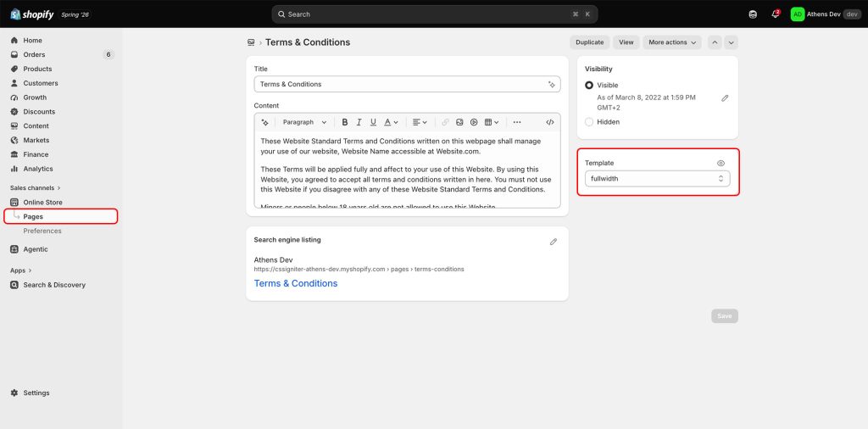This screenshot has width=868, height=429.
Task: Apply italic formatting in editor toolbar
Action: (x=359, y=122)
